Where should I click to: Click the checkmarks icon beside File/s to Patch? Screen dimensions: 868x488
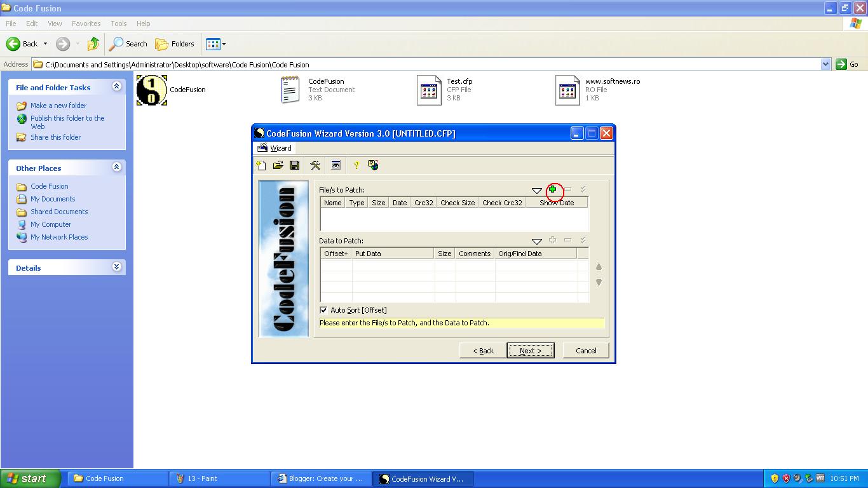pyautogui.click(x=583, y=189)
